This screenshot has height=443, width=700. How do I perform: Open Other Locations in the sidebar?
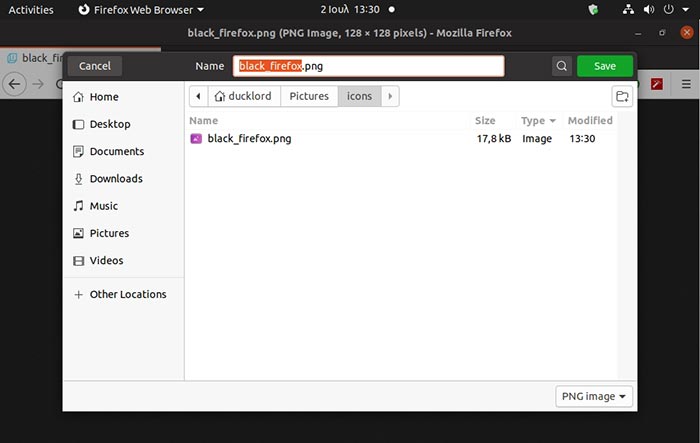(x=128, y=295)
